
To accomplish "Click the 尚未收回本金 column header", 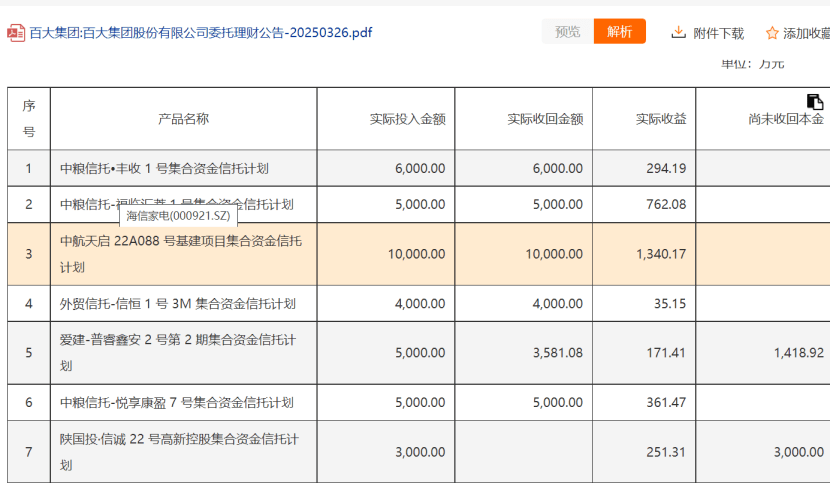I will [x=763, y=119].
